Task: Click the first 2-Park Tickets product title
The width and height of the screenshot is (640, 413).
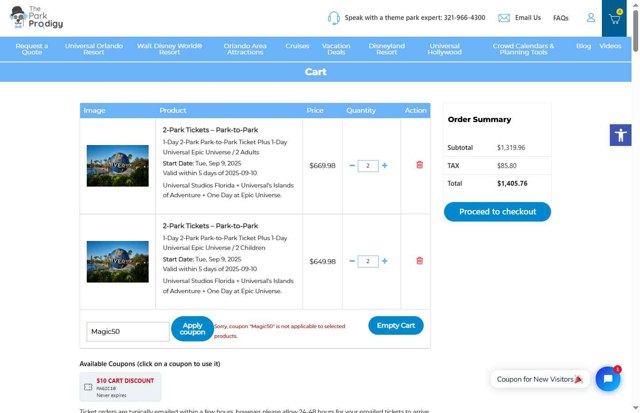Action: tap(210, 130)
